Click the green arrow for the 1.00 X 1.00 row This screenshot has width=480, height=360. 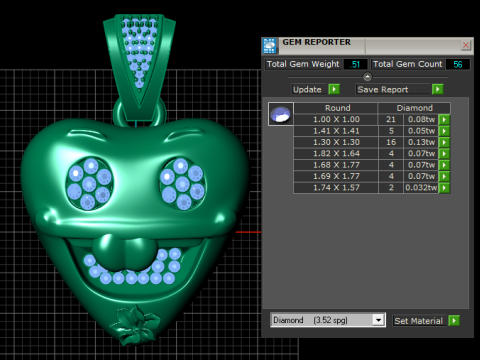tap(444, 120)
